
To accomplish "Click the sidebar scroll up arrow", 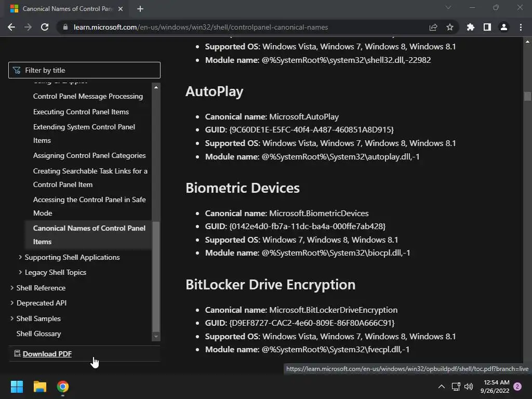I will 156,87.
